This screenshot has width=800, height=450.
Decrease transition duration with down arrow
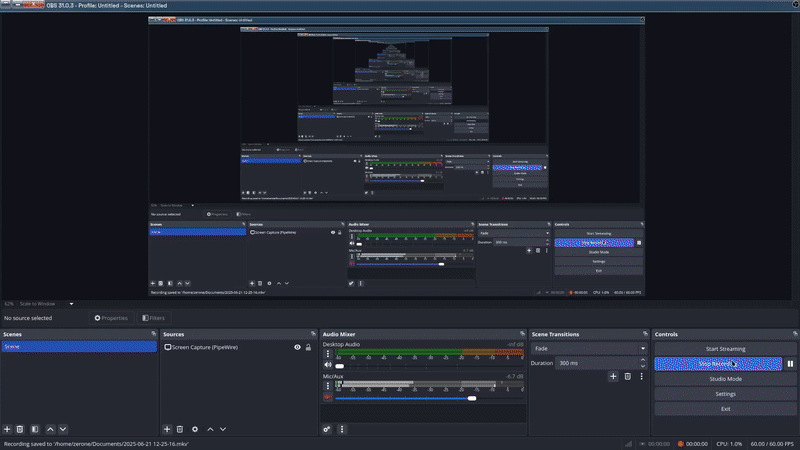[643, 366]
